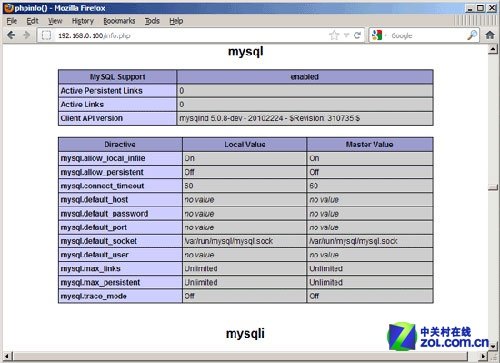Open the Tools menu

click(x=152, y=21)
